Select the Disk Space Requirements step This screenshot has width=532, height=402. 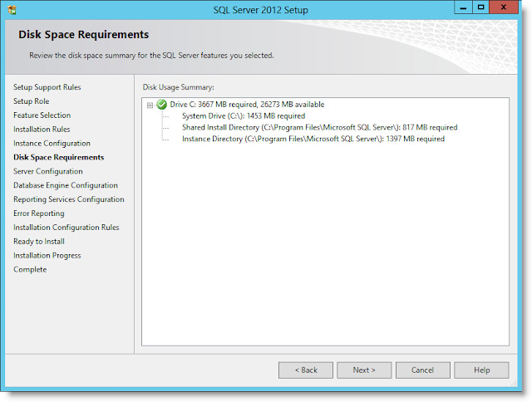click(x=59, y=157)
